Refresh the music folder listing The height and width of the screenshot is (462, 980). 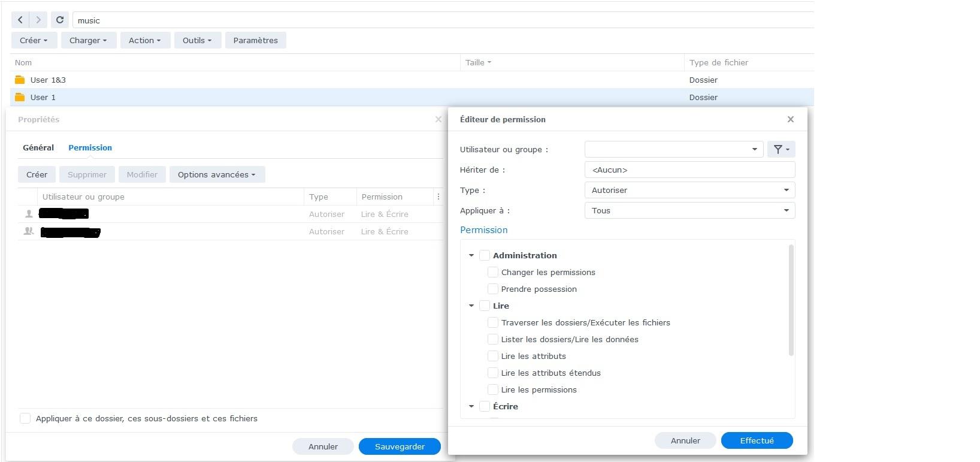60,20
